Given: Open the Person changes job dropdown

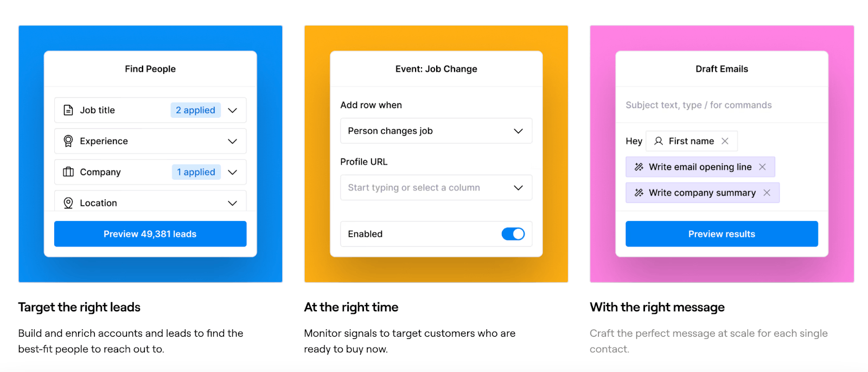Looking at the screenshot, I should [518, 131].
